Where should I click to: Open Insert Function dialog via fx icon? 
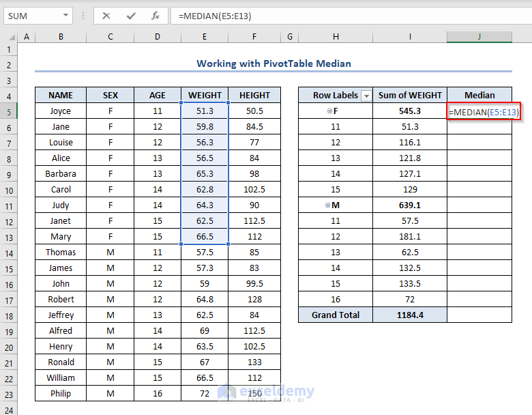156,16
